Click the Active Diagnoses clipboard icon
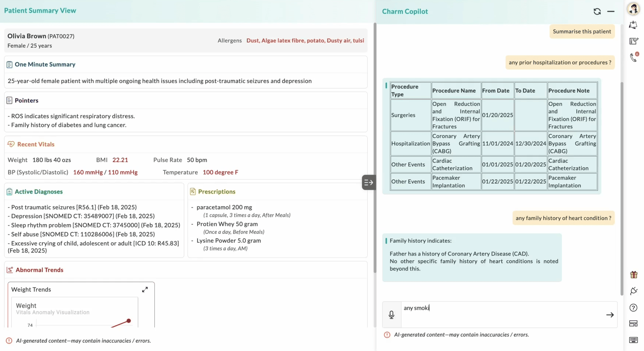Image resolution: width=644 pixels, height=351 pixels. click(10, 192)
